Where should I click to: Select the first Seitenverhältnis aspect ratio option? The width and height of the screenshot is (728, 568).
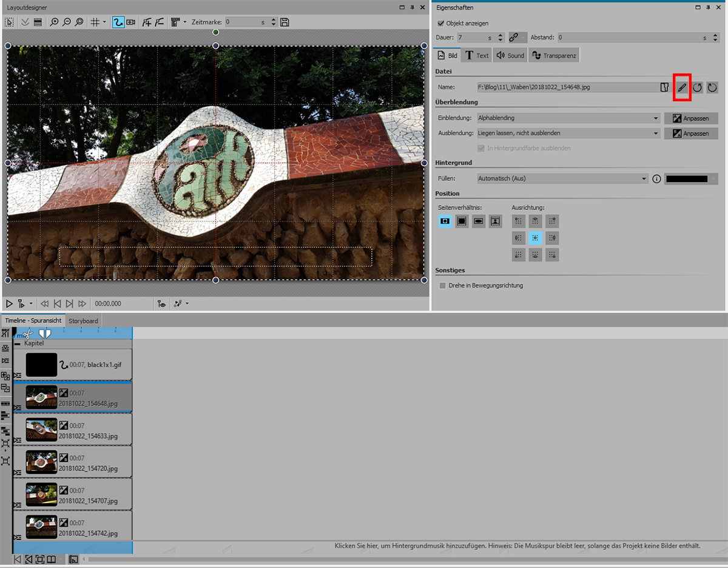445,221
